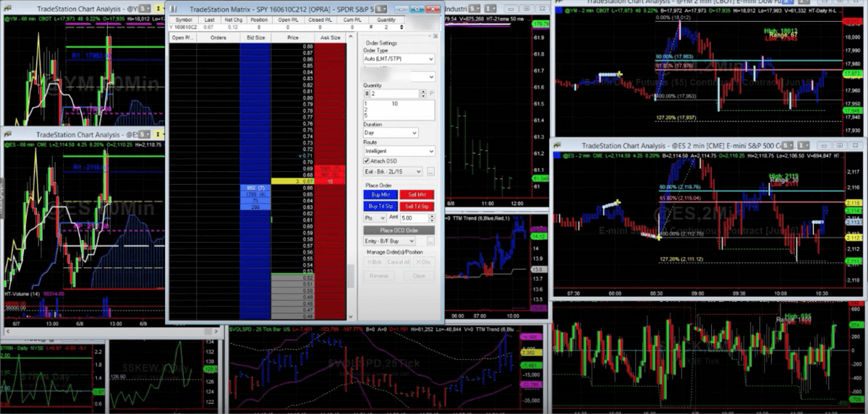Screen dimensions: 868x414
Task: Click the Reverse button
Action: point(379,275)
